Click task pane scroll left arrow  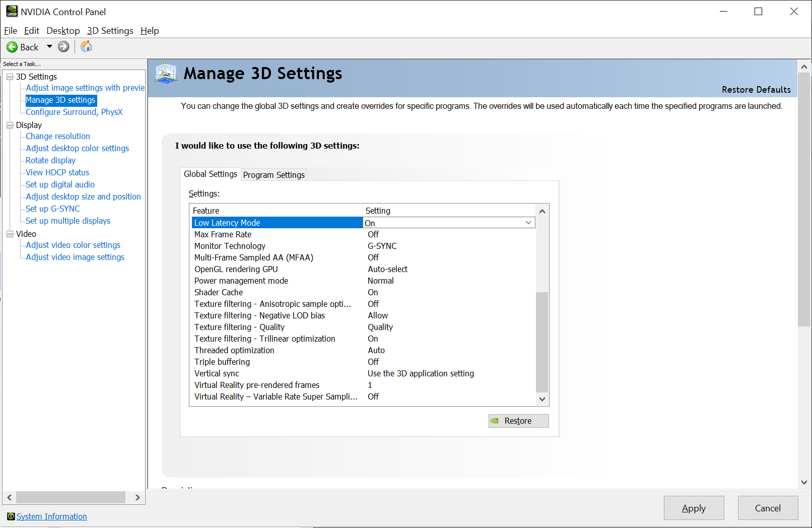pos(10,497)
